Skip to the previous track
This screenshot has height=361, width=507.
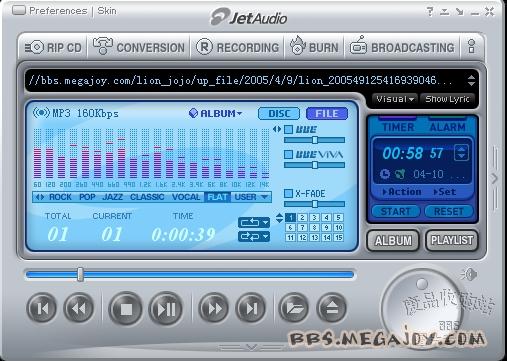click(x=42, y=308)
